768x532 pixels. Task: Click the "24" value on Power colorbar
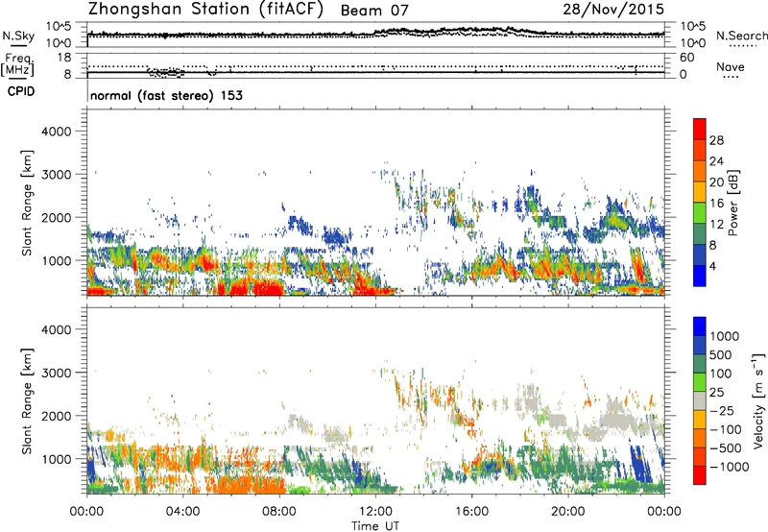(x=716, y=161)
